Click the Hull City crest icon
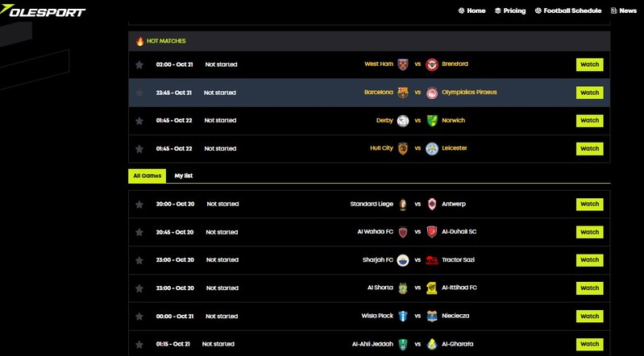The height and width of the screenshot is (356, 644). tap(403, 148)
